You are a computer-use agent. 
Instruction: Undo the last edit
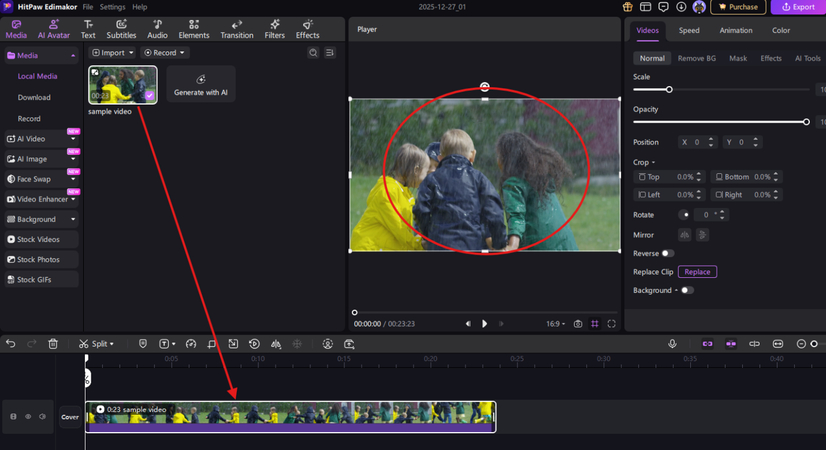pos(11,344)
